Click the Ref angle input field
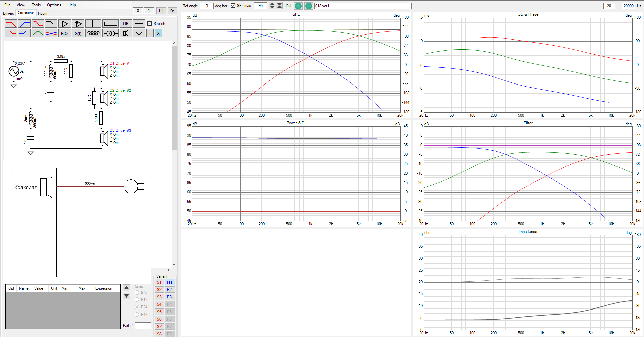Screen dimensions: 644x337 pos(206,6)
